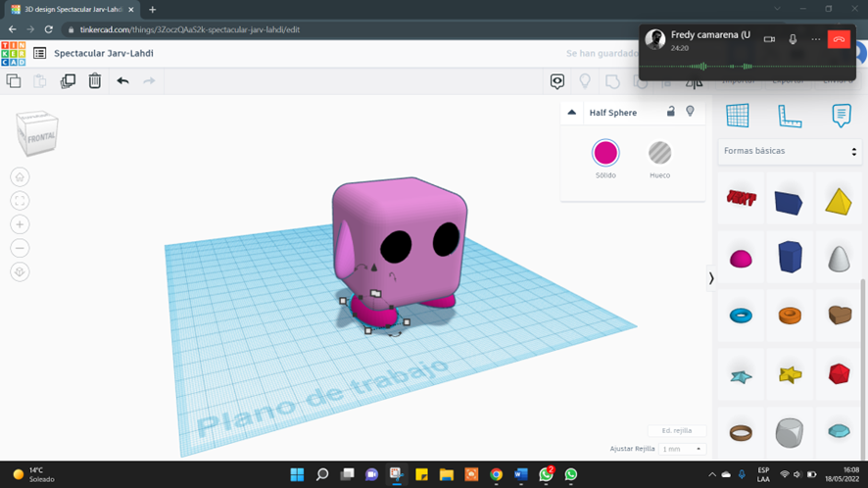Open the Workplane tool
868x488 pixels.
click(738, 116)
